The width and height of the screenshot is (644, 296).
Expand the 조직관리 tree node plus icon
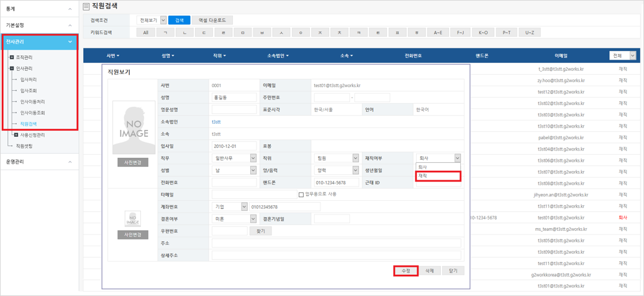click(12, 57)
